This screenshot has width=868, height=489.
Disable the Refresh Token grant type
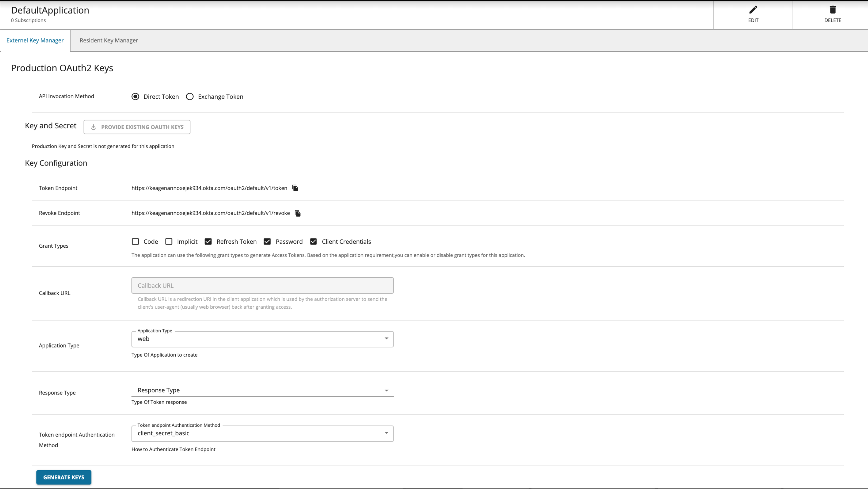[208, 242]
